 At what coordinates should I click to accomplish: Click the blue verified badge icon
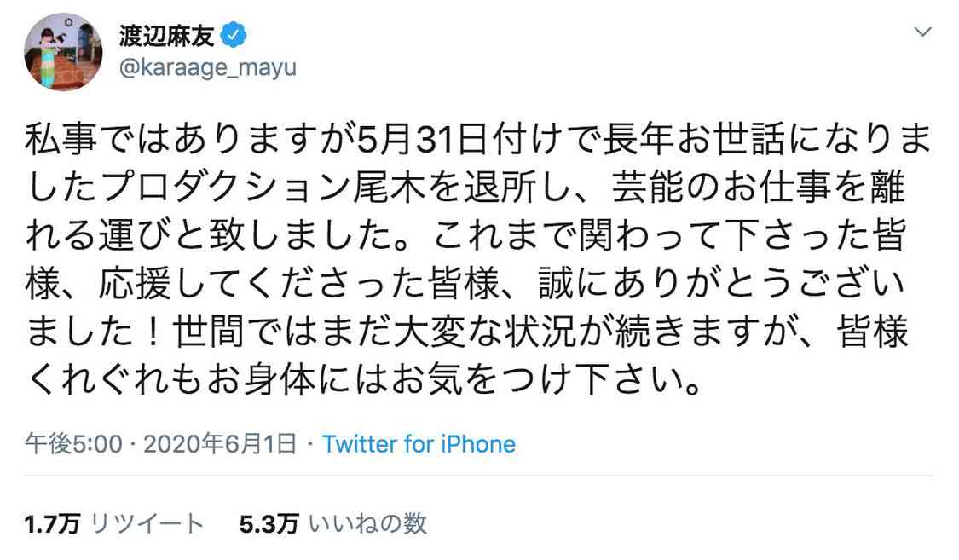click(x=234, y=36)
